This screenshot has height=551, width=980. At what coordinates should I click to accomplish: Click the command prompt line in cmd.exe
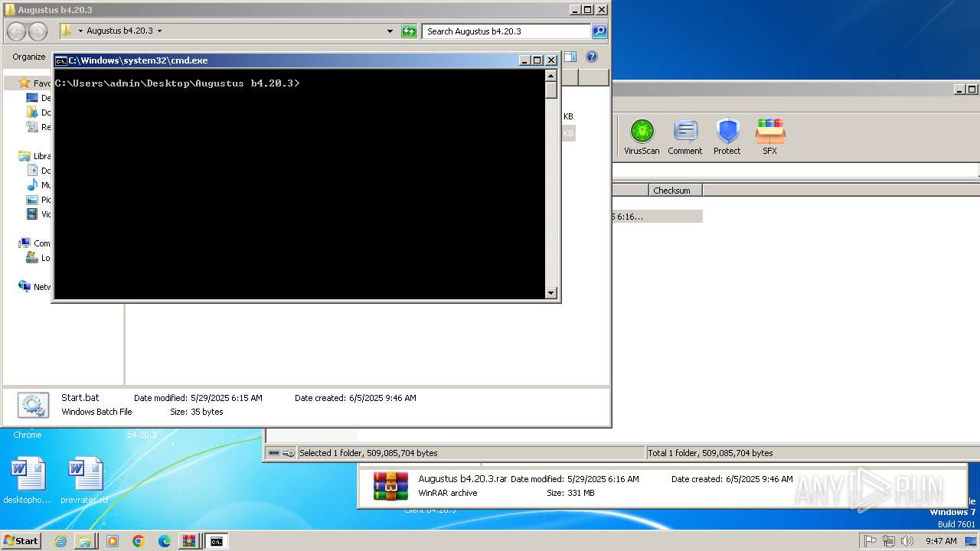[x=178, y=83]
